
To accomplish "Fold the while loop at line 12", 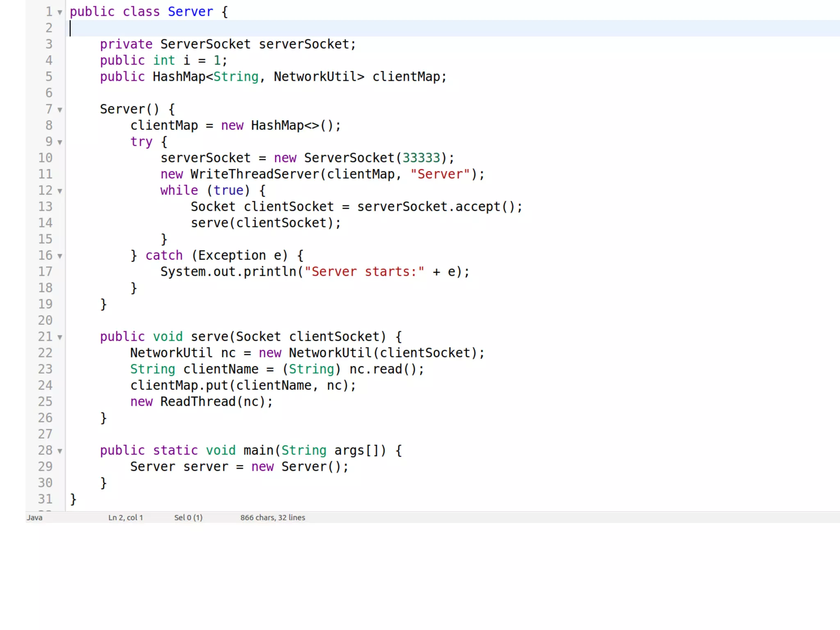I will 60,191.
